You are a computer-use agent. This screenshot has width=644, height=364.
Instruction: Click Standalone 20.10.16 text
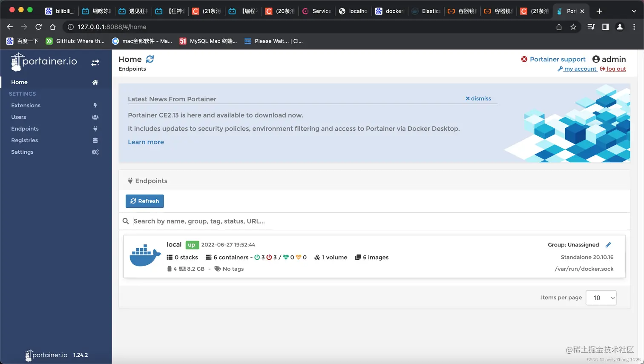(587, 257)
